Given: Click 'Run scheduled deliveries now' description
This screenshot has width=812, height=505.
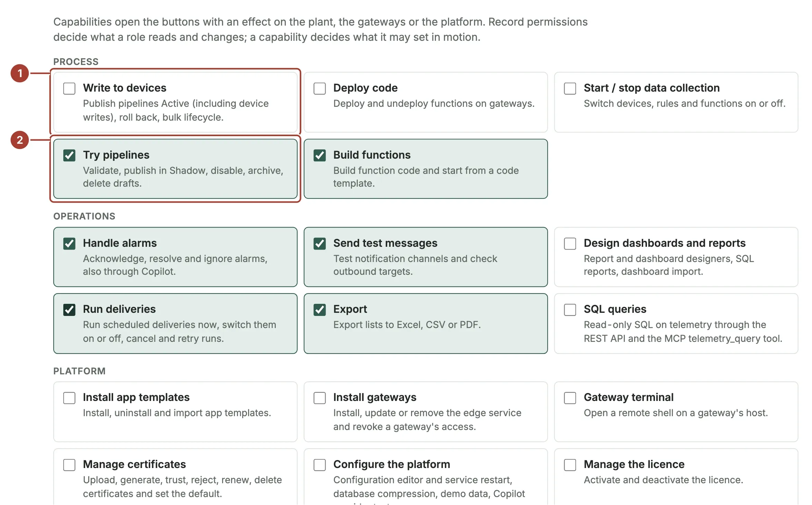Looking at the screenshot, I should point(180,331).
